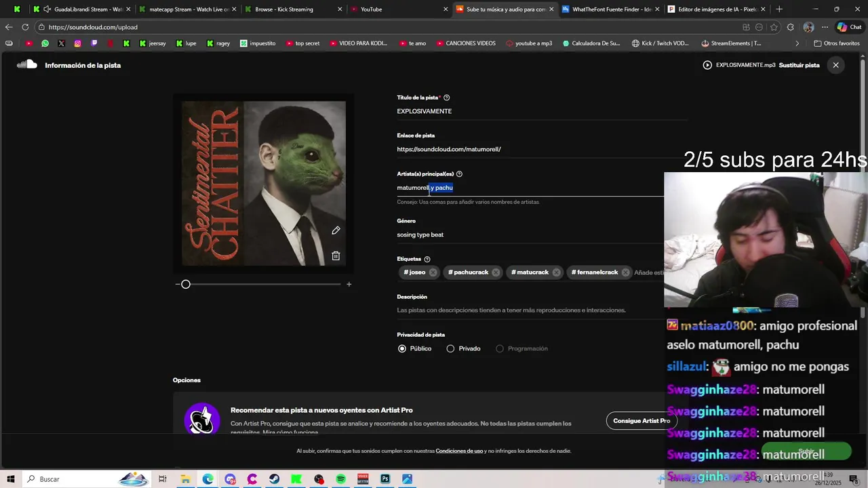This screenshot has width=868, height=488.
Task: Open the WhatsApp bookmark icon
Action: tap(45, 43)
